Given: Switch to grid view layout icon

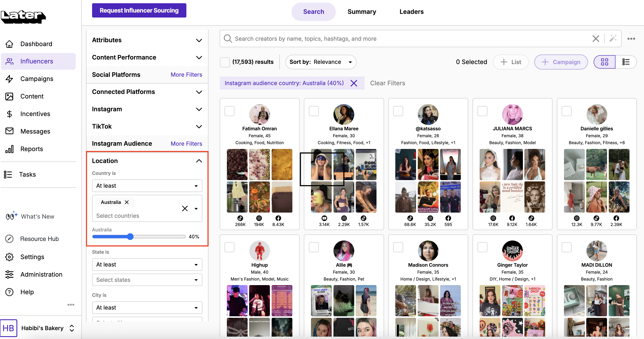Looking at the screenshot, I should (604, 62).
